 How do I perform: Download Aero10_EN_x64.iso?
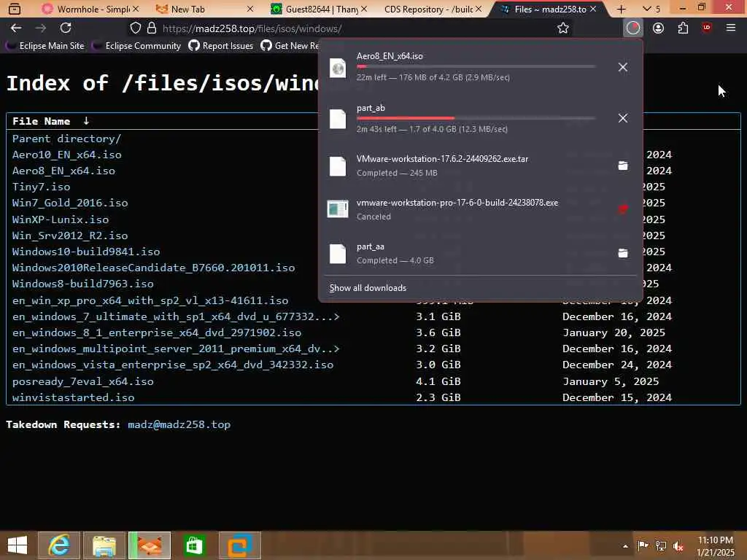pos(66,155)
